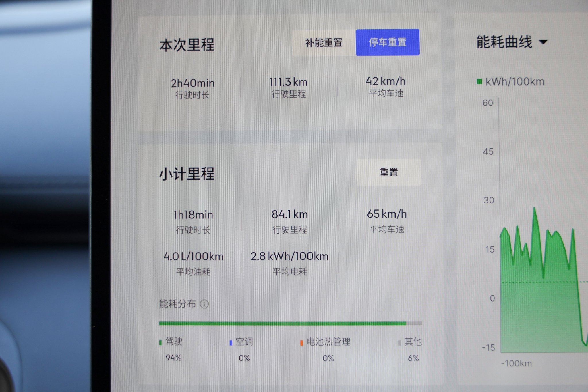Tap the info icon next to 能耗分布
Screen dimensions: 588x392
coord(205,304)
